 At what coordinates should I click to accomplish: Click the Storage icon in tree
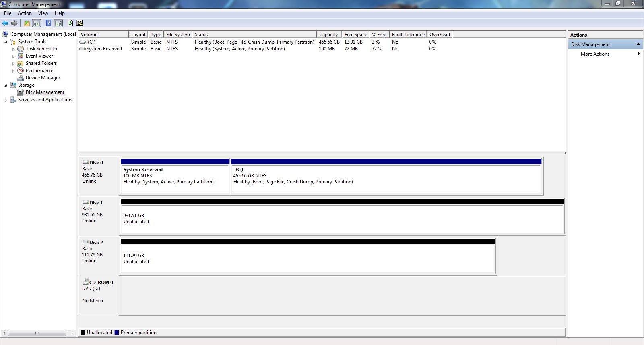pos(13,85)
